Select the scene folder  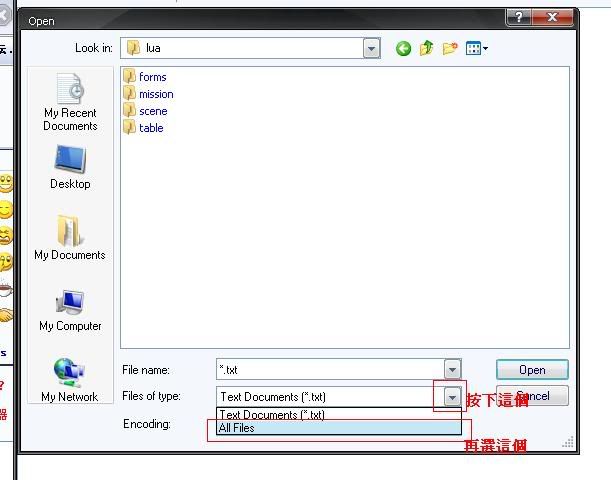[x=152, y=111]
